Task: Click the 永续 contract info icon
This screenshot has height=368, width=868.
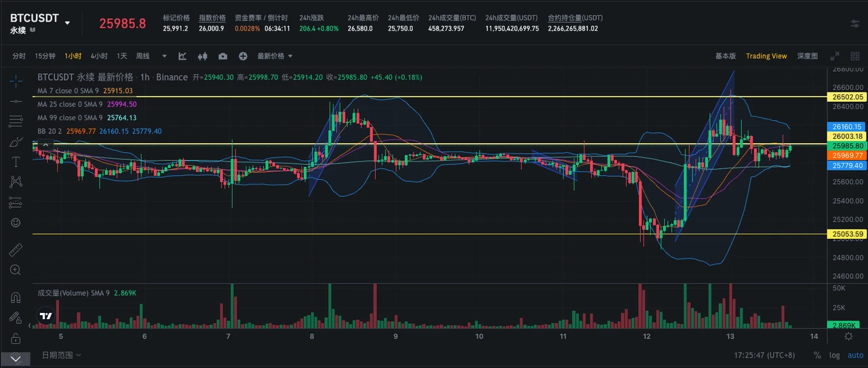Action: pyautogui.click(x=33, y=31)
